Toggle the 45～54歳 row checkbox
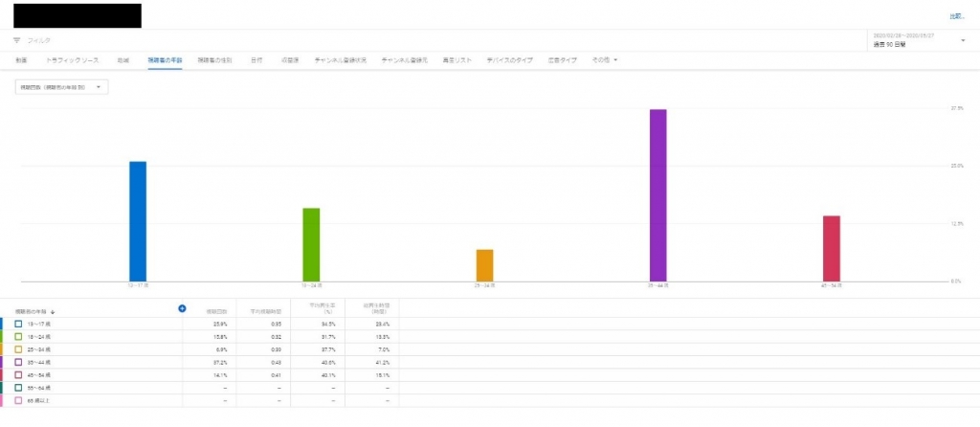The image size is (980, 427). pyautogui.click(x=18, y=375)
